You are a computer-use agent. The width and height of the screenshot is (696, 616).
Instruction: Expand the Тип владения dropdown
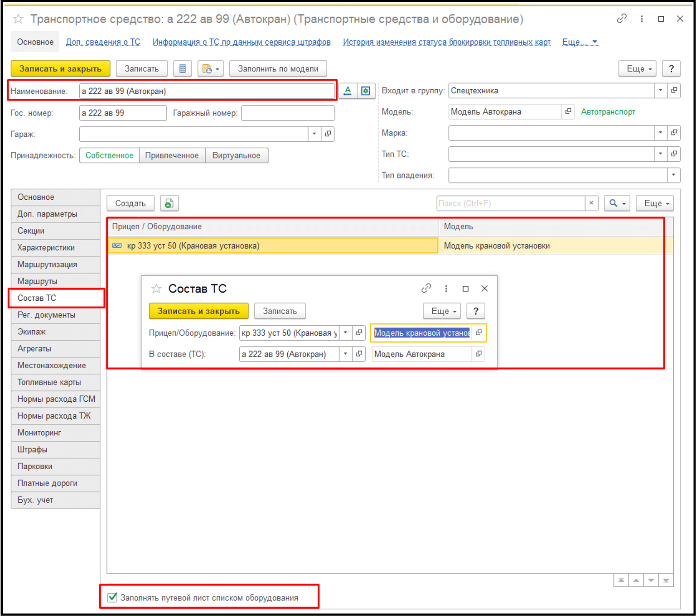click(x=673, y=175)
